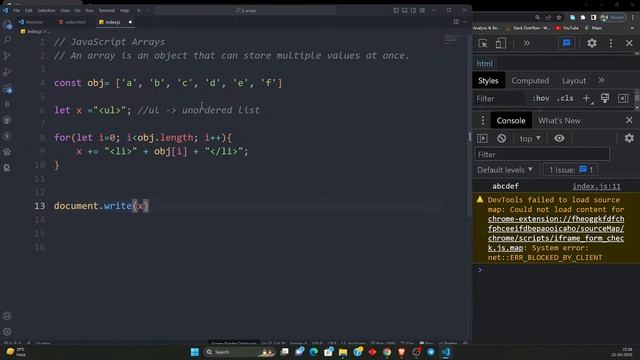Viewport: 640px width, 360px height.
Task: Click the taskbar Search box
Action: [x=239, y=352]
